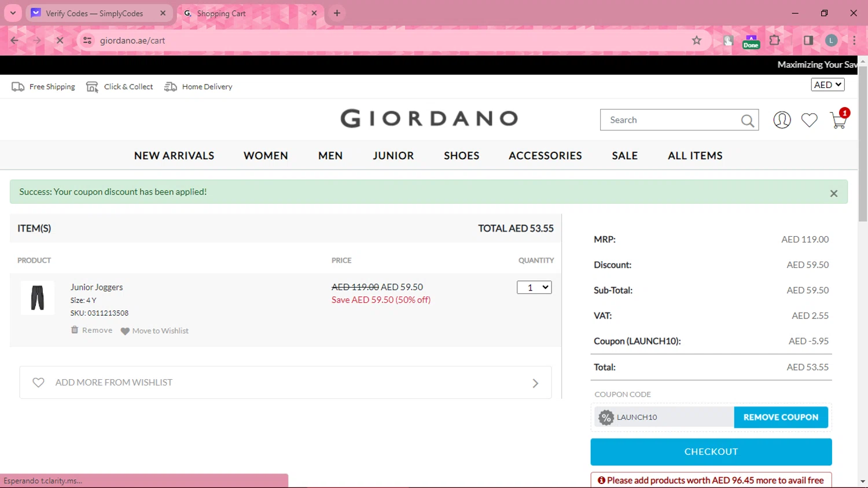Viewport: 868px width, 488px height.
Task: Click the Junior Joggers product thumbnail
Action: pos(38,298)
